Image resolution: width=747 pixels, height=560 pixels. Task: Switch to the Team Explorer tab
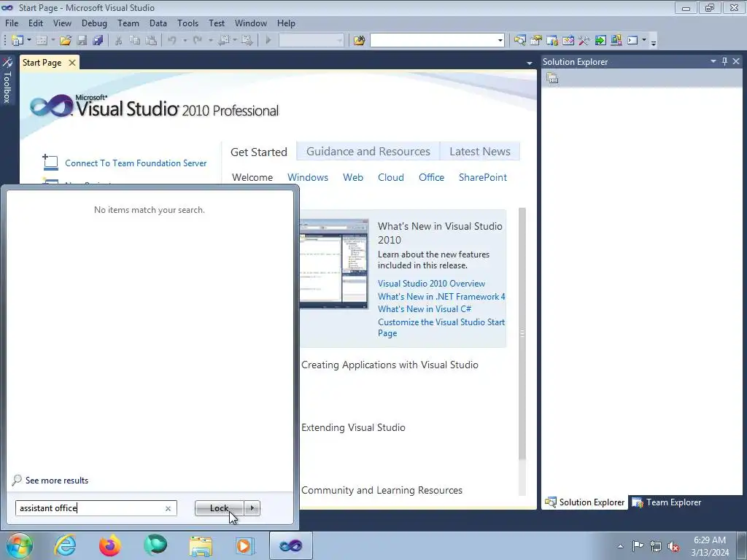(x=667, y=502)
